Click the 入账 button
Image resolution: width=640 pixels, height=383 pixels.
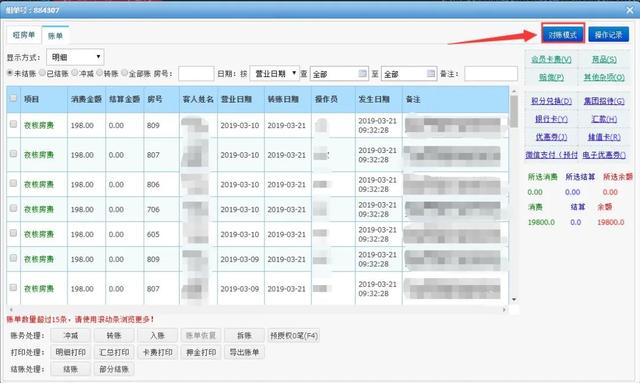pyautogui.click(x=157, y=336)
